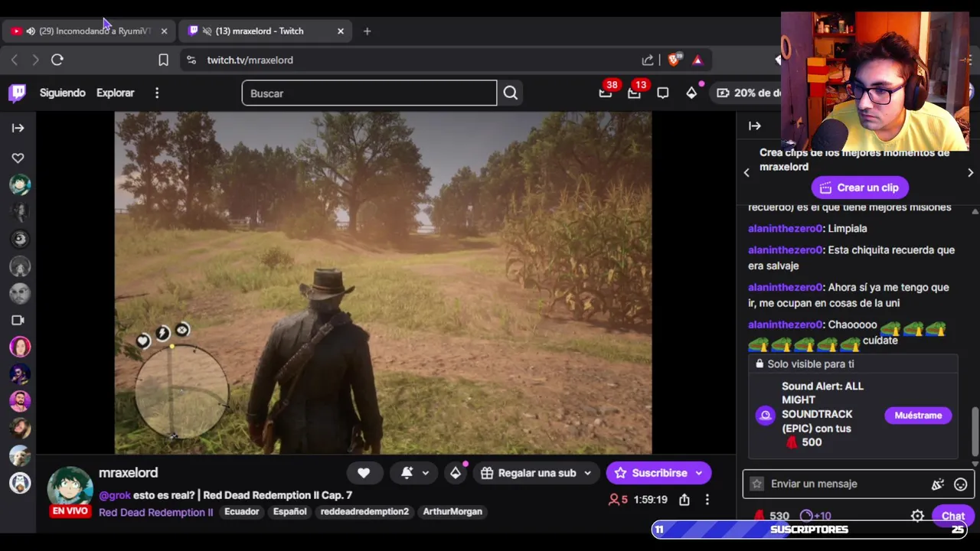Go to Siguiendo page
This screenshot has height=551, width=980.
click(x=63, y=93)
